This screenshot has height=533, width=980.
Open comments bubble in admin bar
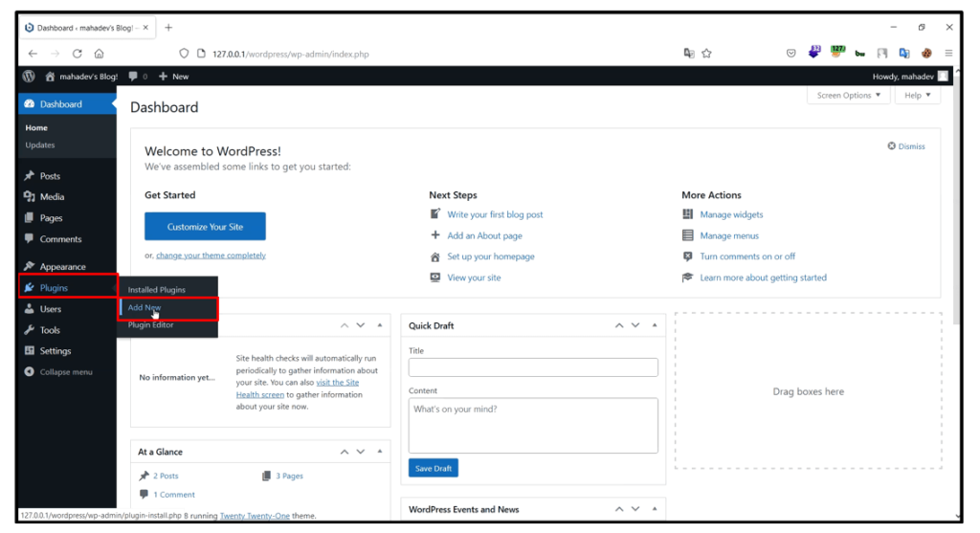tap(138, 77)
